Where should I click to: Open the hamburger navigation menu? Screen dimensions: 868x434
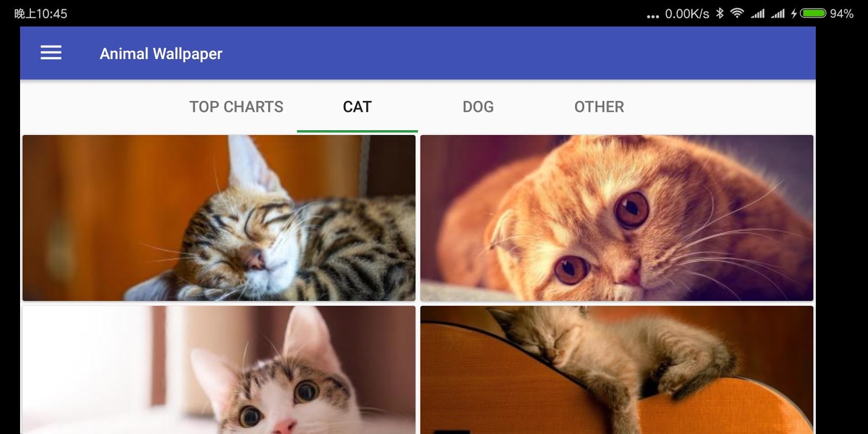[x=51, y=53]
